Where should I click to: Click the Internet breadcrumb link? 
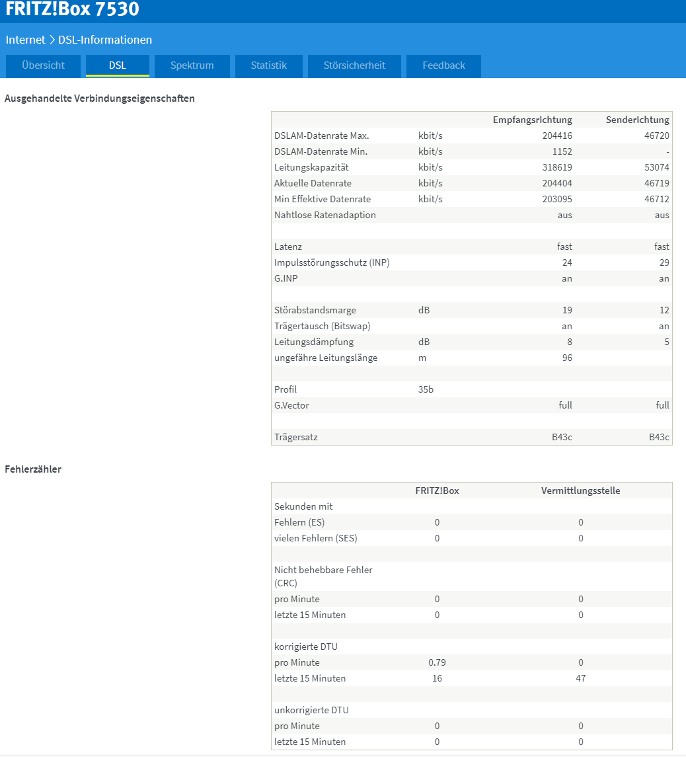coord(26,40)
